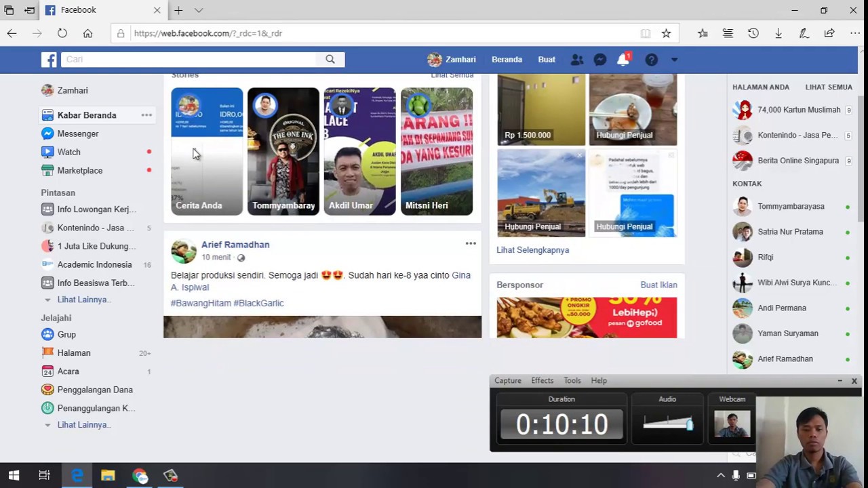The height and width of the screenshot is (488, 868).
Task: Open Penanggulangan K... item
Action: point(96,408)
